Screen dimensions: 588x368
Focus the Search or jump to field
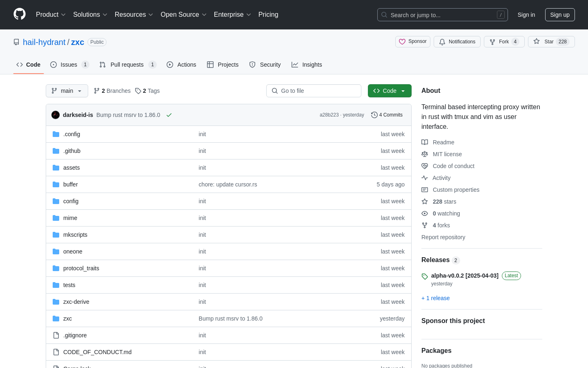click(x=443, y=15)
